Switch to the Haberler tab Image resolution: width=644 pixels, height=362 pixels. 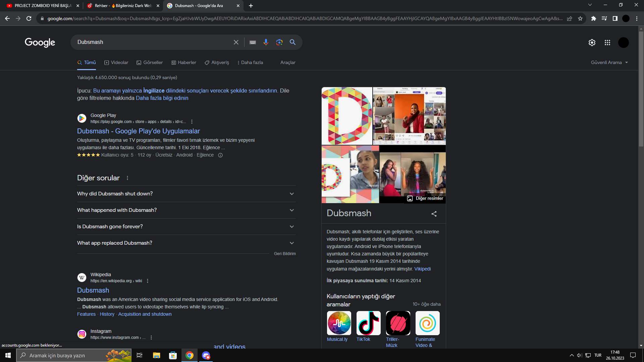184,63
